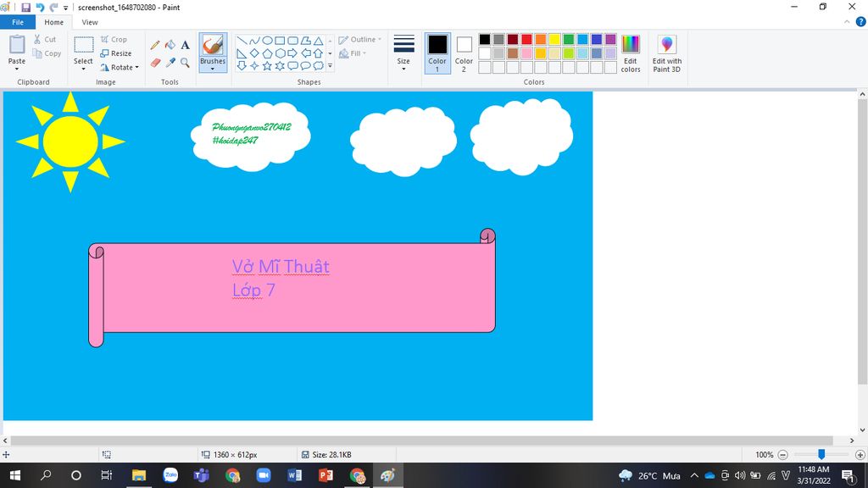Collapse the ribbon with the chevron
The image size is (868, 488).
tap(847, 22)
